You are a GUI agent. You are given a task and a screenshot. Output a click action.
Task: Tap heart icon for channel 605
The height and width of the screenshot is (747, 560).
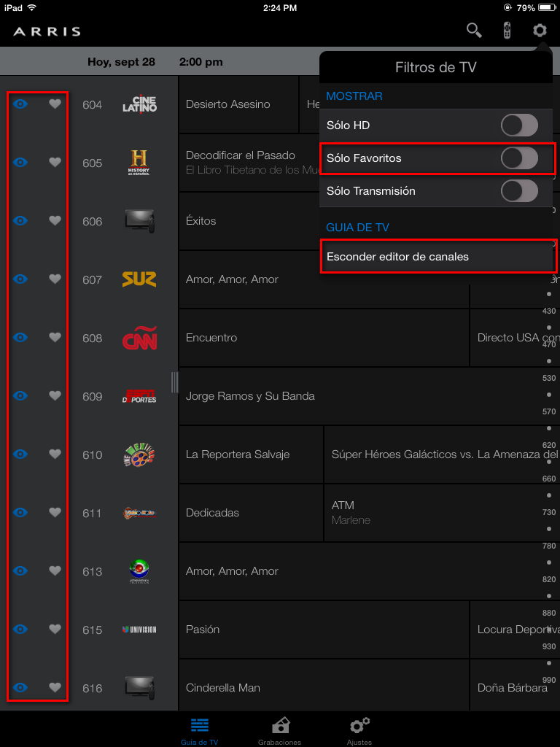click(55, 163)
